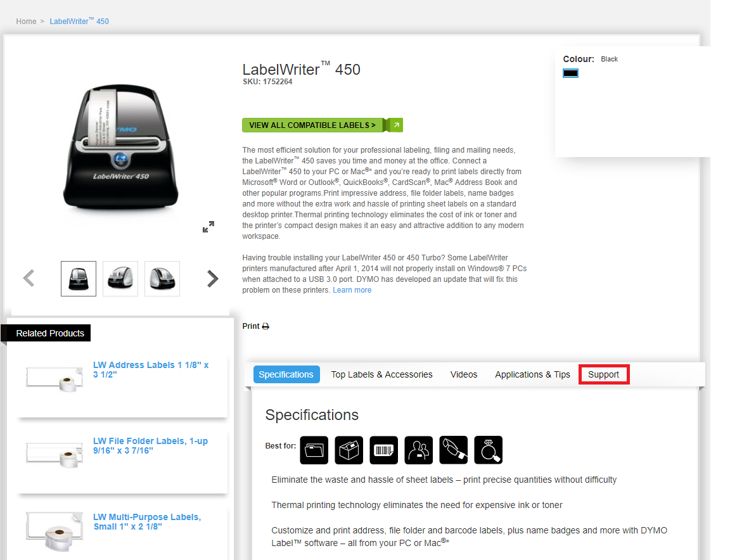Show next product thumbnail with right arrow

point(213,279)
